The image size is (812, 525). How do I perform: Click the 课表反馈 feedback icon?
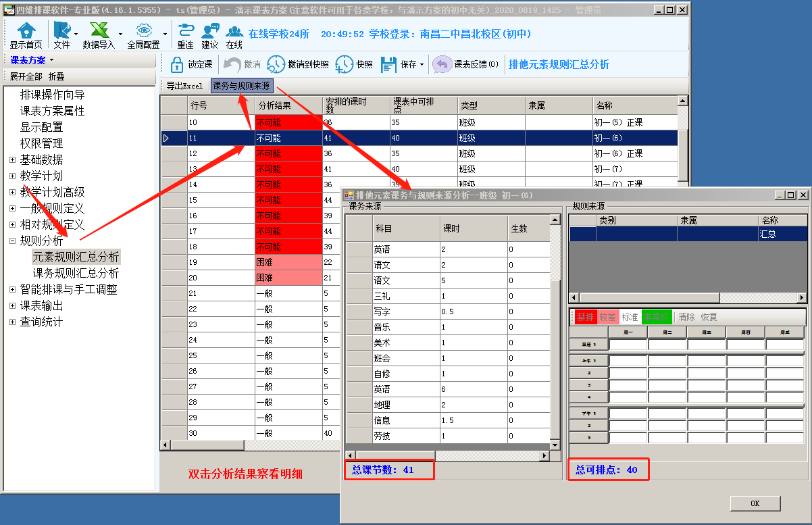pyautogui.click(x=442, y=64)
